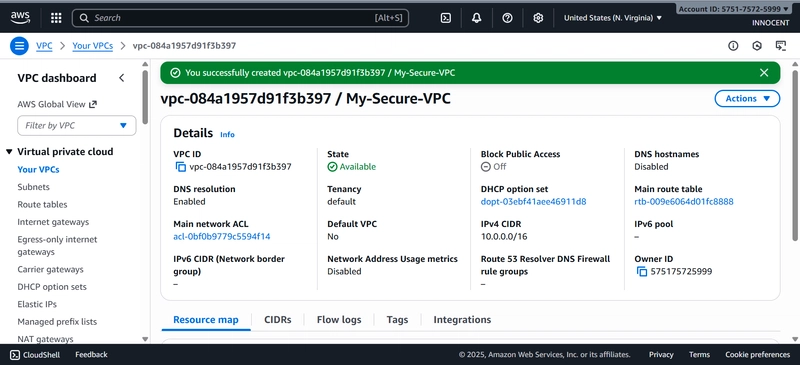
Task: Click the Your VPCs breadcrumb link
Action: pos(92,46)
